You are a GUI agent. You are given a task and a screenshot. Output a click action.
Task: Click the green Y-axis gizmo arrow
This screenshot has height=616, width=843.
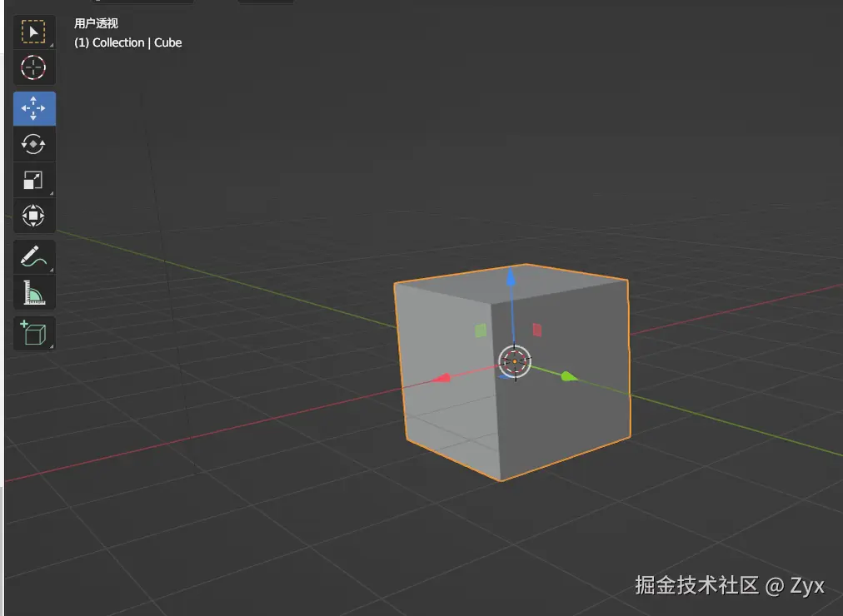(569, 376)
